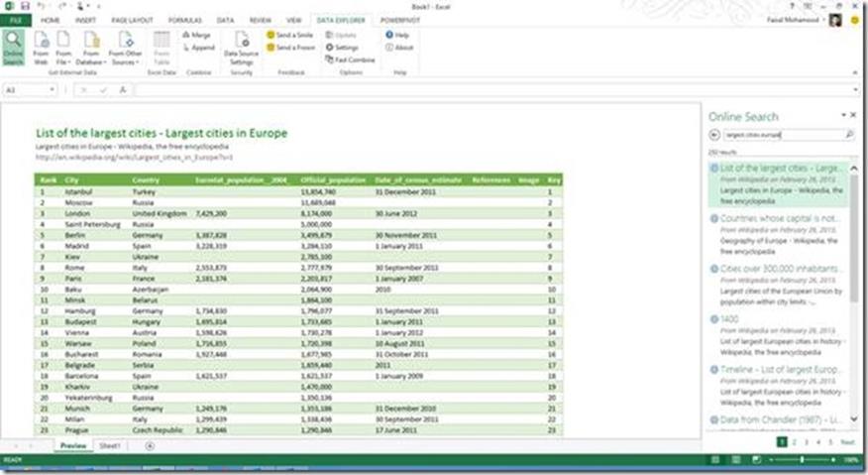The height and width of the screenshot is (475, 868).
Task: Switch to the Preview sheet tab
Action: tap(73, 445)
